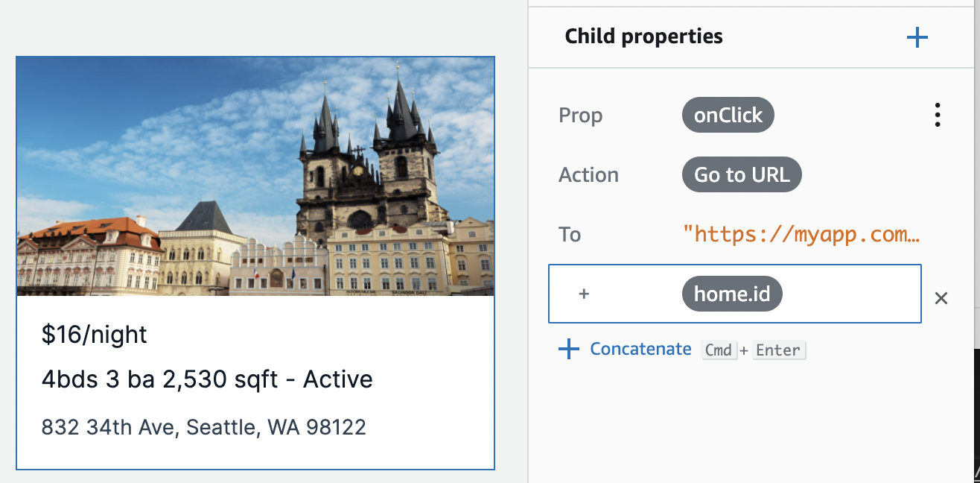This screenshot has height=483, width=980.
Task: Change the Go to URL action pill
Action: [742, 174]
